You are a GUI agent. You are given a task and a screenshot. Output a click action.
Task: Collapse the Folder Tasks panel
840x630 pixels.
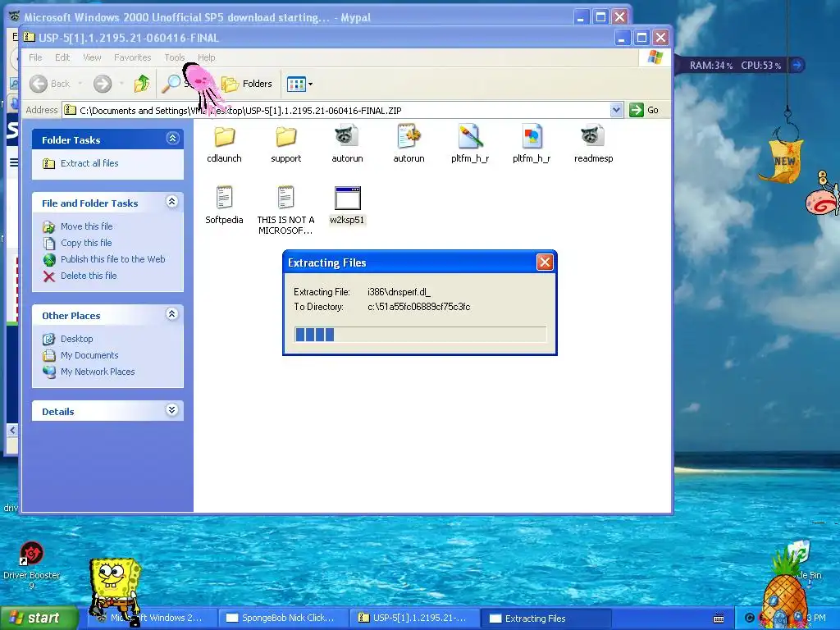click(x=172, y=139)
